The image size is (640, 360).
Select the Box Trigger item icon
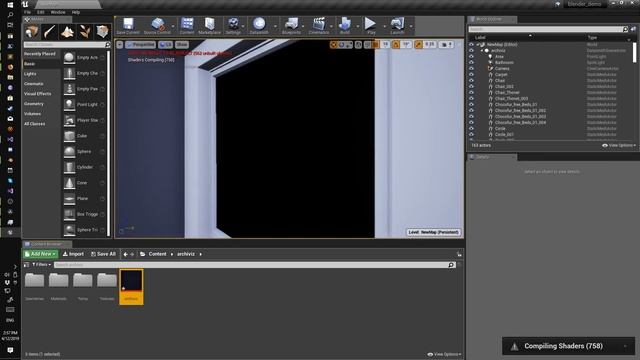69,214
